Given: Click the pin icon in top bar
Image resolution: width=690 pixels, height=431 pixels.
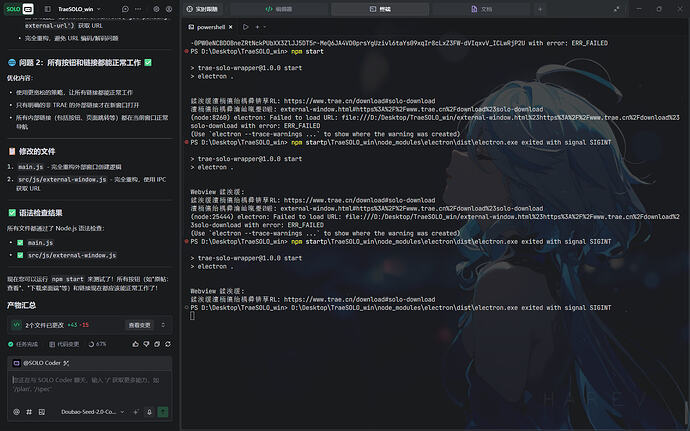Looking at the screenshot, I should tap(617, 9).
